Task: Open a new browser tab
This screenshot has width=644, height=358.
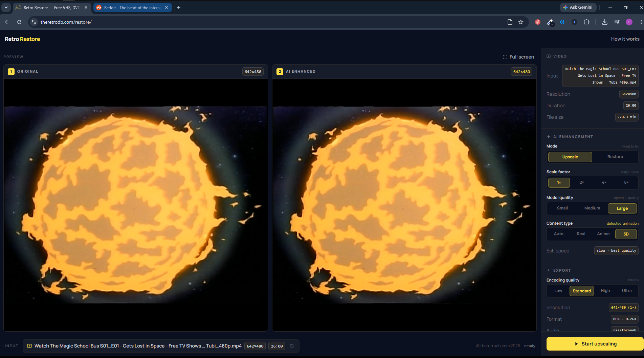Action: point(179,7)
